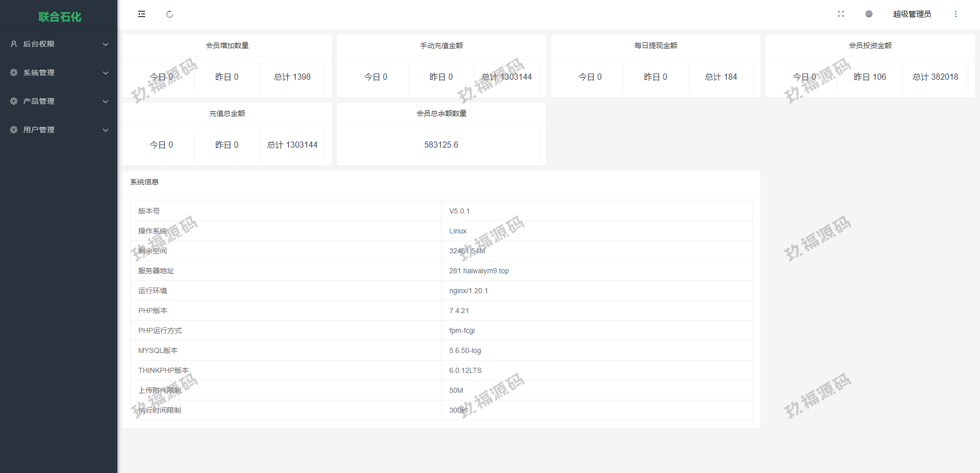The width and height of the screenshot is (980, 473).
Task: Expand the 系统管理 submenu arrow
Action: [x=106, y=73]
